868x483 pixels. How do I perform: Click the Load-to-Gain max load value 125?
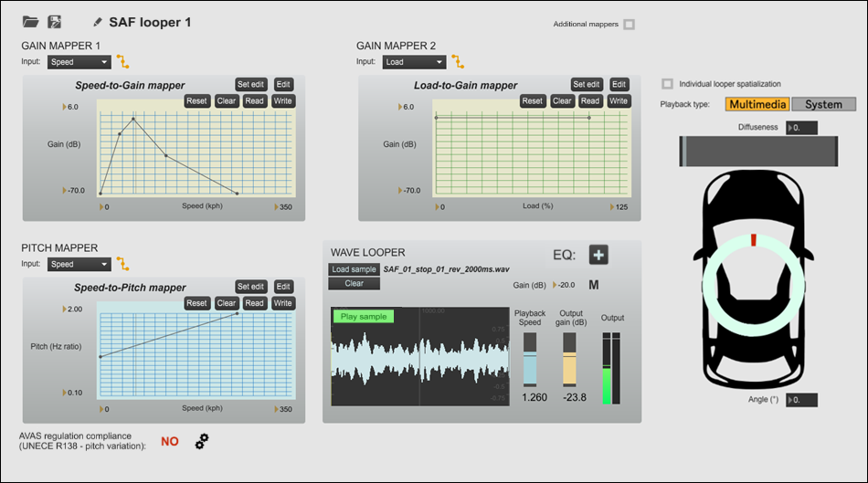click(619, 207)
